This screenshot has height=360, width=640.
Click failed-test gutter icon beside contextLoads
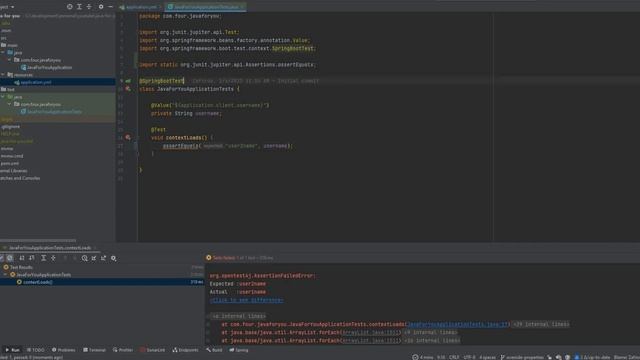pos(128,138)
